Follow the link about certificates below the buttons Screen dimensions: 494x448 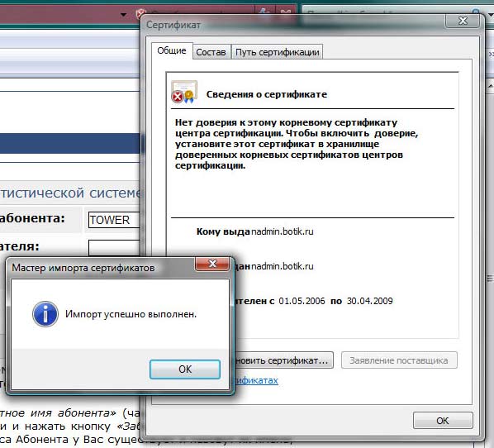pos(256,380)
